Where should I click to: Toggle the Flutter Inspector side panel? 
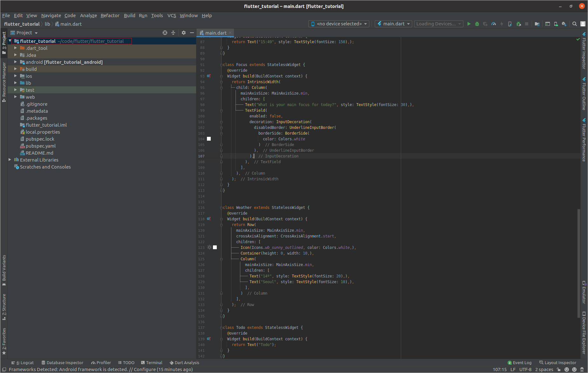(x=584, y=51)
